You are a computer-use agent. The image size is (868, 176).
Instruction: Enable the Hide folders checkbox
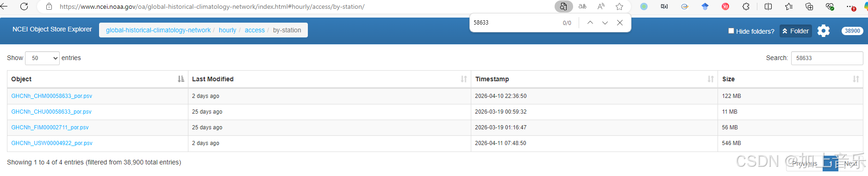click(x=731, y=31)
